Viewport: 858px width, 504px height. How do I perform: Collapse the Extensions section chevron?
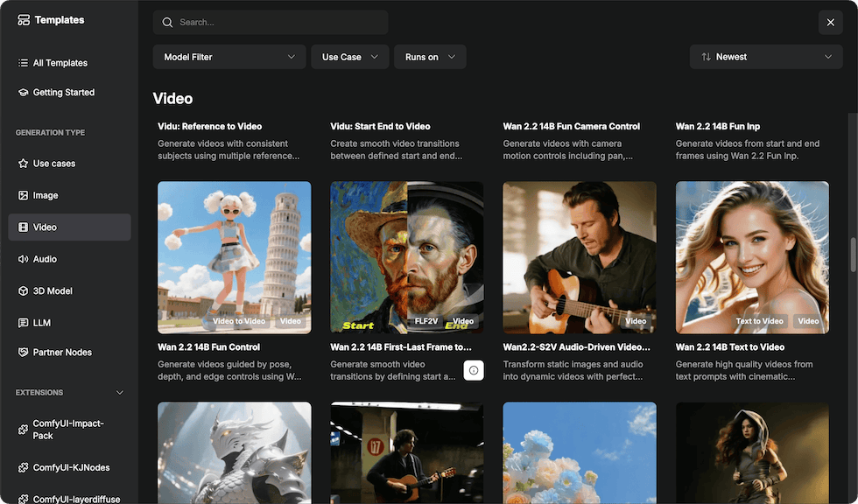tap(120, 393)
